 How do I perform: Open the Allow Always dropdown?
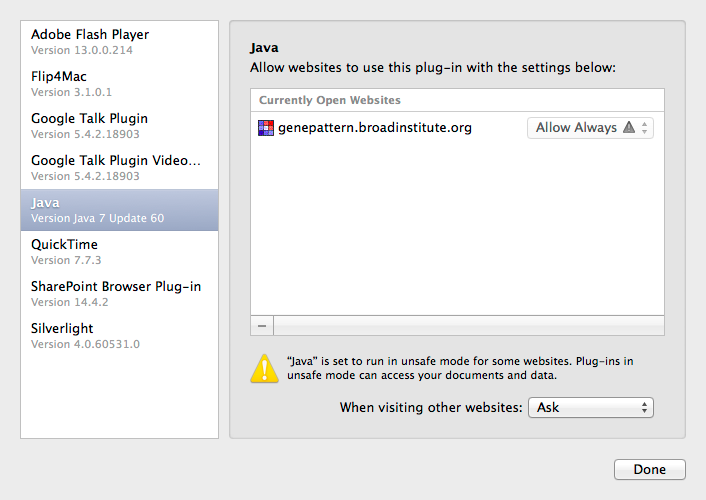[x=590, y=128]
